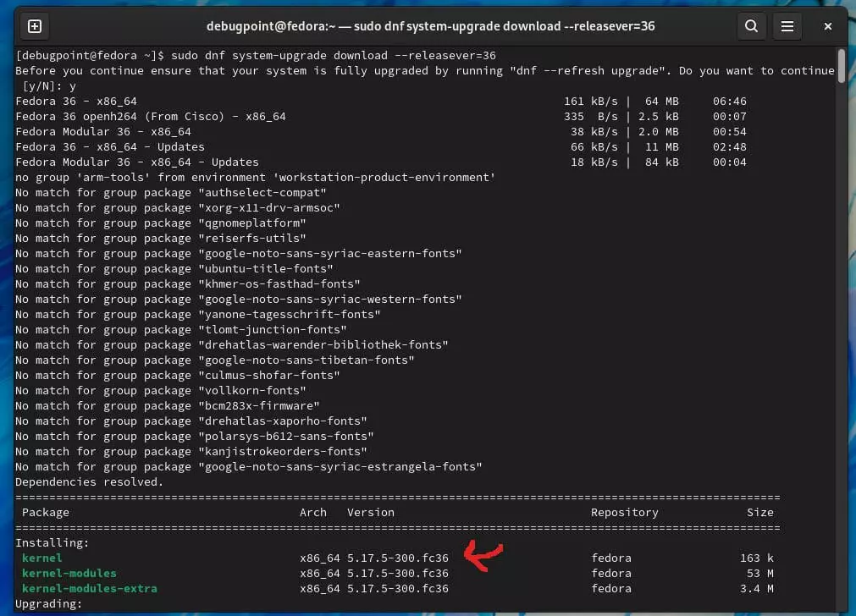Click the 'kernel-modules' package name

click(x=69, y=574)
